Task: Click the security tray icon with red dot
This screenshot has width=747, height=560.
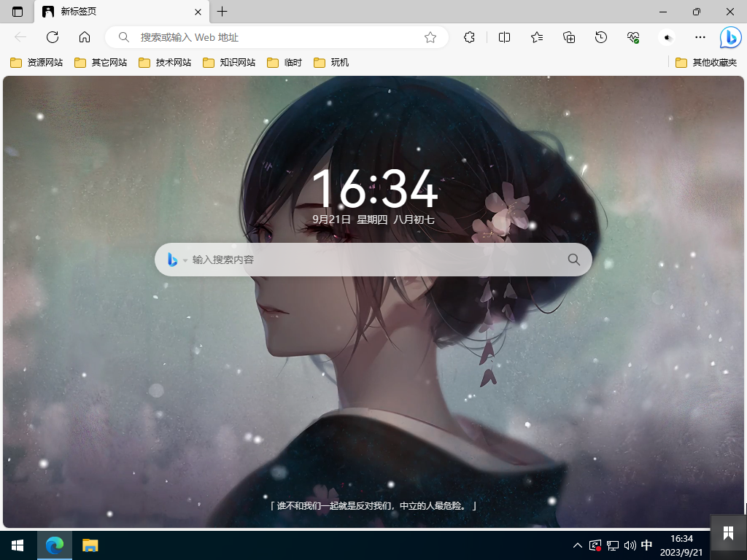Action: [595, 545]
